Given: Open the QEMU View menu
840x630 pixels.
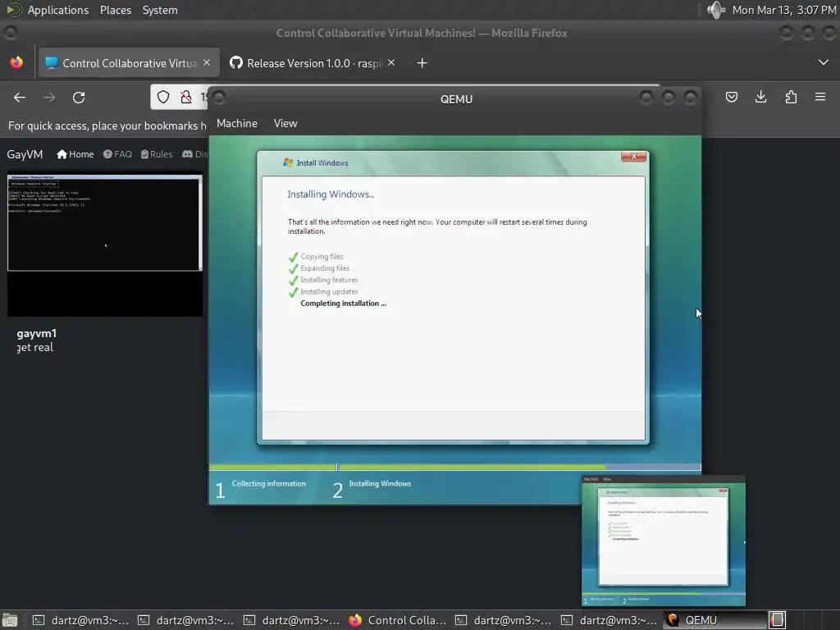Looking at the screenshot, I should click(x=285, y=123).
